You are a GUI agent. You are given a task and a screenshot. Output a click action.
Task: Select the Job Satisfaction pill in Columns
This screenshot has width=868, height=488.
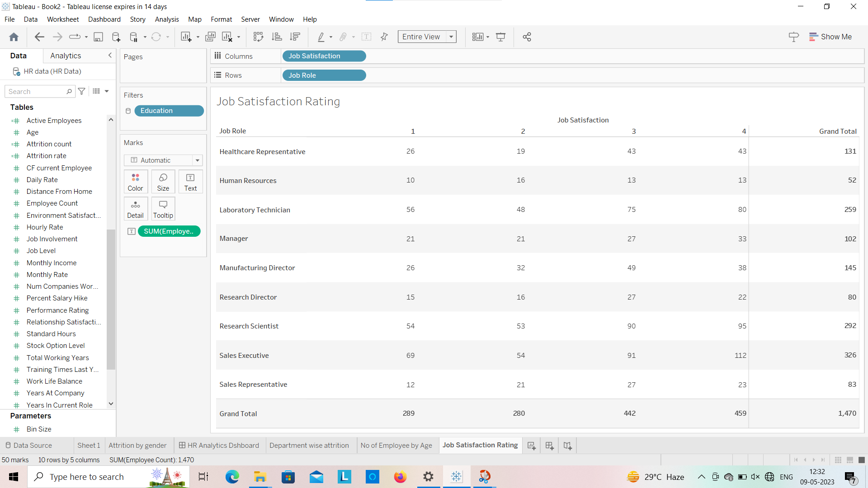(324, 56)
